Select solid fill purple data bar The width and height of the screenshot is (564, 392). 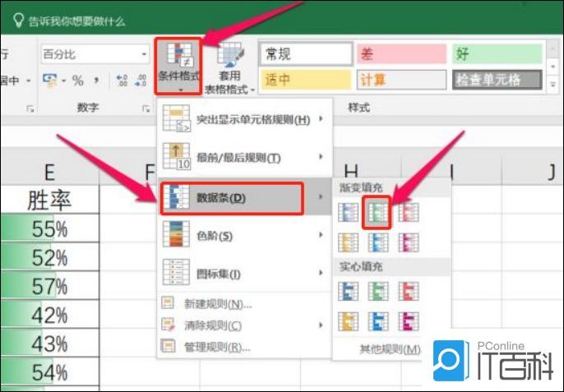coord(409,321)
